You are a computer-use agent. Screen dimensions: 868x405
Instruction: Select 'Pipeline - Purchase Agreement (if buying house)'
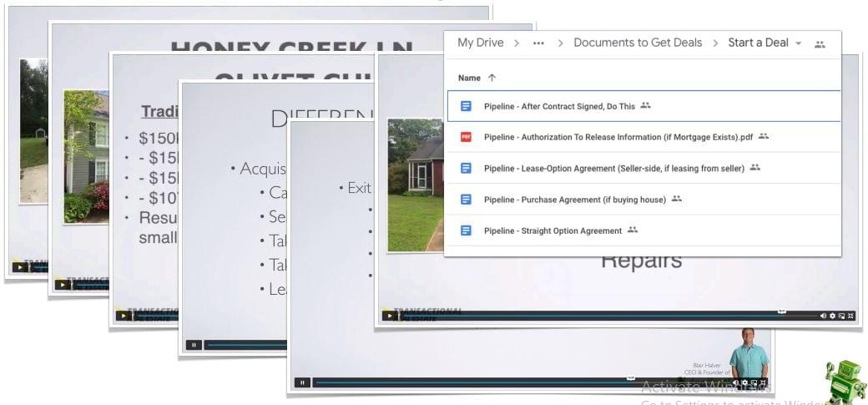(574, 200)
